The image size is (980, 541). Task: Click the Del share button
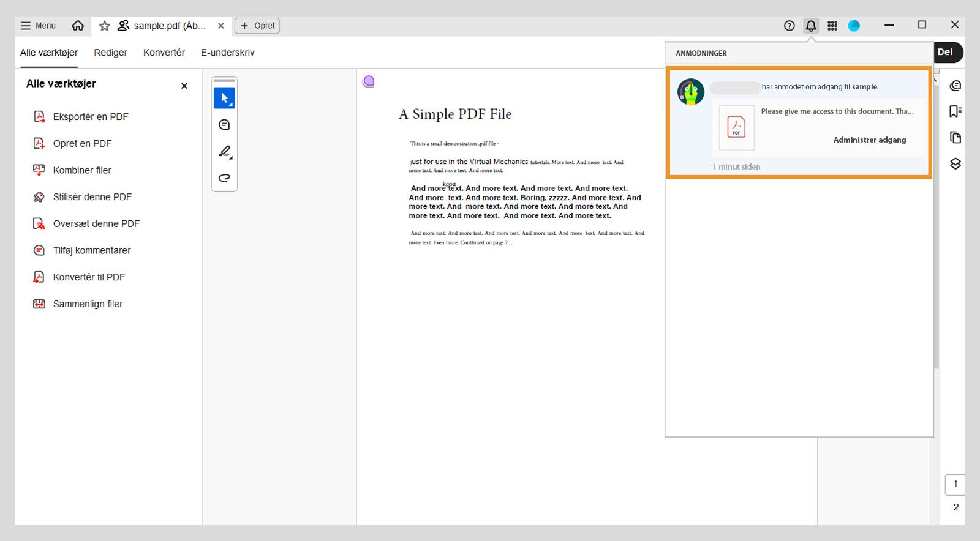pyautogui.click(x=946, y=52)
